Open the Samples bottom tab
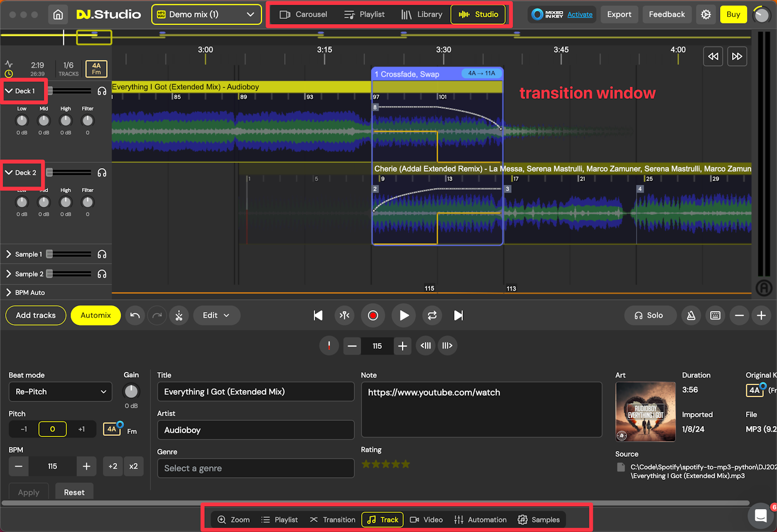777x532 pixels. click(x=539, y=519)
